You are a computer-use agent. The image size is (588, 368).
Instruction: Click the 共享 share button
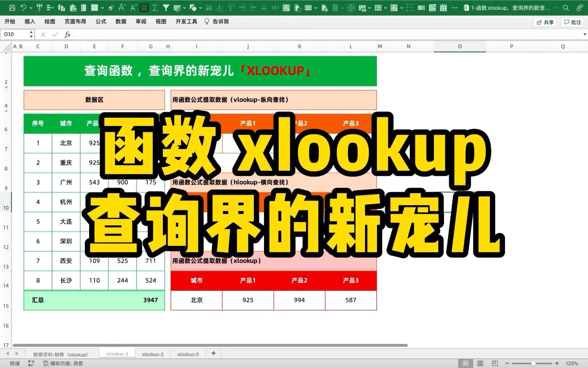[x=545, y=22]
